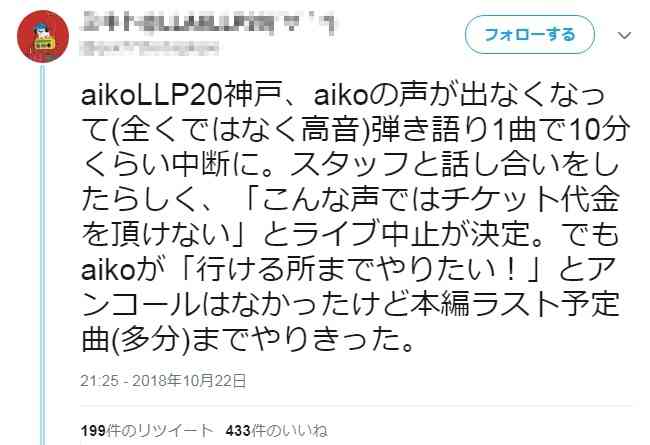Image resolution: width=650 pixels, height=445 pixels.
Task: Click the フォローする follow button
Action: click(530, 34)
